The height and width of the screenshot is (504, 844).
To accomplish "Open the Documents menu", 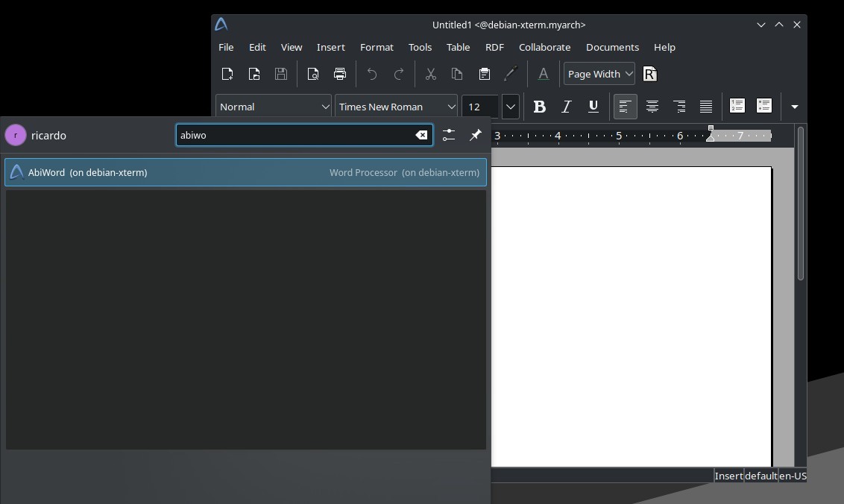I will [613, 48].
